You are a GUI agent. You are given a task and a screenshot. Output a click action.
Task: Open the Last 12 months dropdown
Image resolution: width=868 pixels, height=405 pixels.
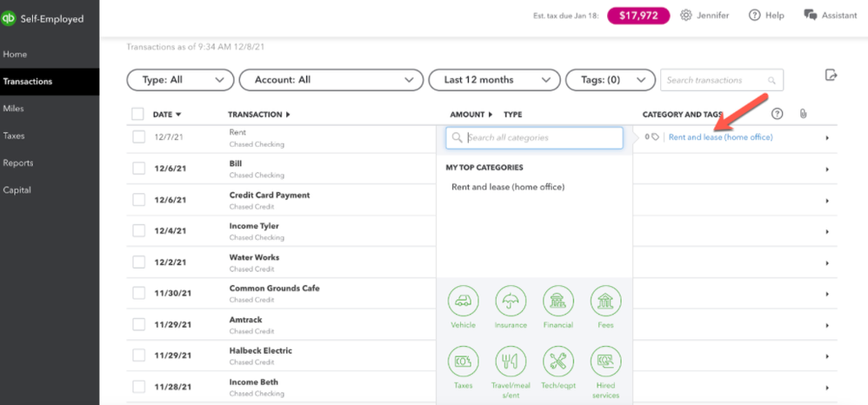(494, 80)
